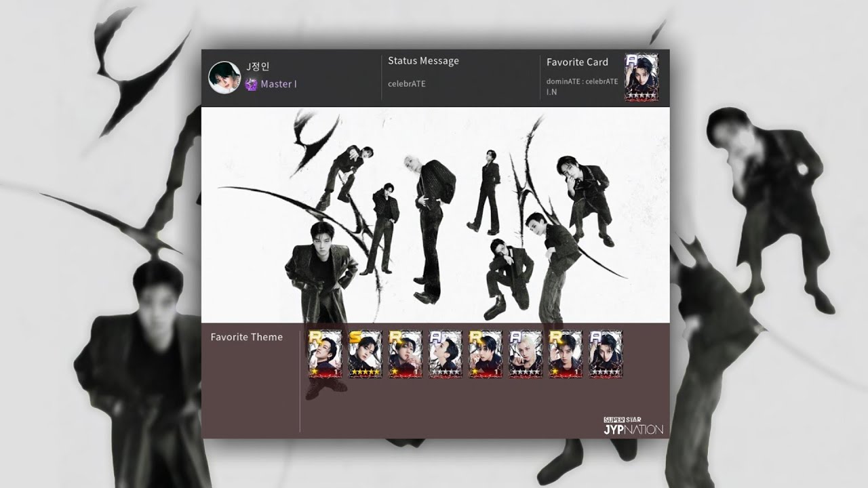
Task: Click the "Master I" rank text
Action: point(279,84)
